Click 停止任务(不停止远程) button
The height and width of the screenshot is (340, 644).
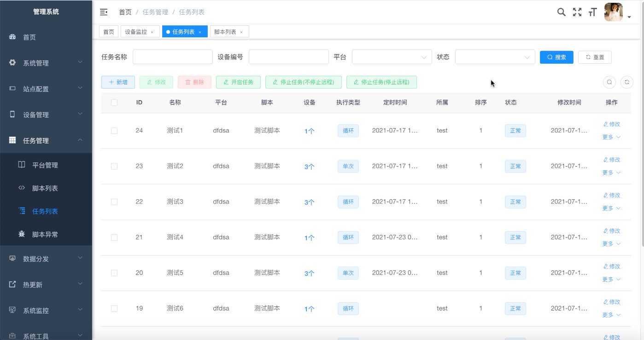[304, 82]
